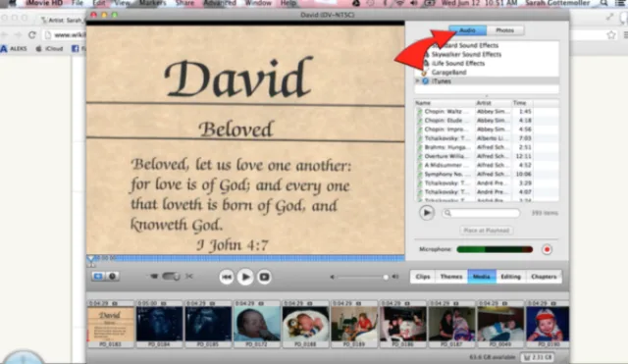The width and height of the screenshot is (628, 364).
Task: Select the 7:03 Tchaikovsky song by Alberto Li...
Action: (487, 138)
